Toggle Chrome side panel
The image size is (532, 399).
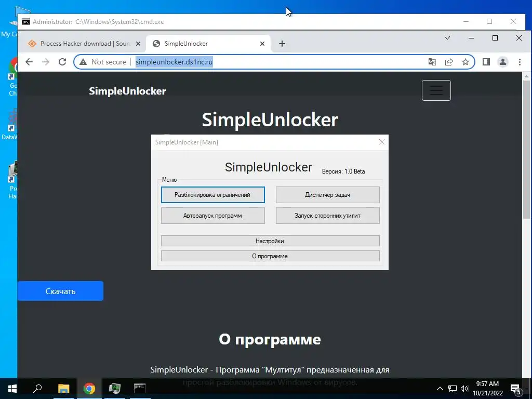(486, 62)
